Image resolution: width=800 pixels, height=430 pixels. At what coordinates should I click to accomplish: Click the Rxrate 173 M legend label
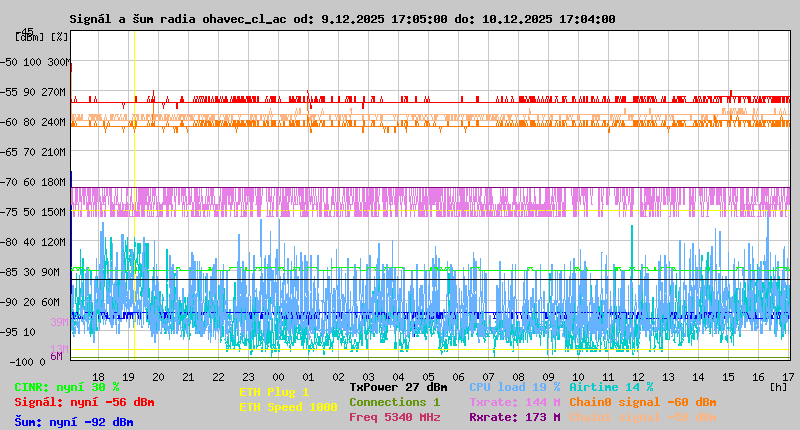tap(514, 417)
